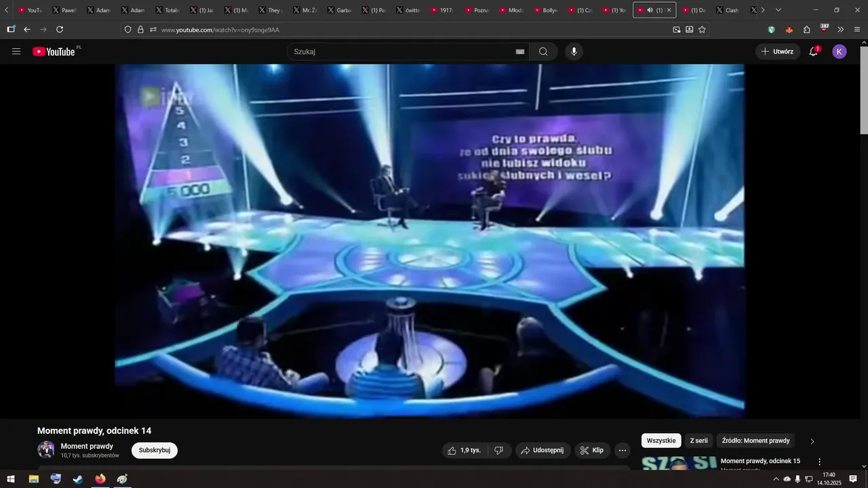Image resolution: width=868 pixels, height=488 pixels.
Task: Open Moment prawdy, odcinek 15 video
Action: coord(760,461)
